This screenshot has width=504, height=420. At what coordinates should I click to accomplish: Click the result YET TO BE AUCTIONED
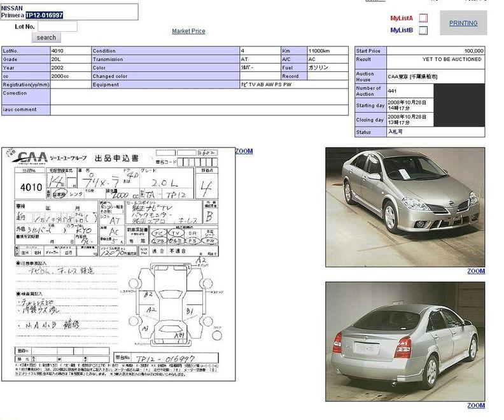tap(452, 59)
